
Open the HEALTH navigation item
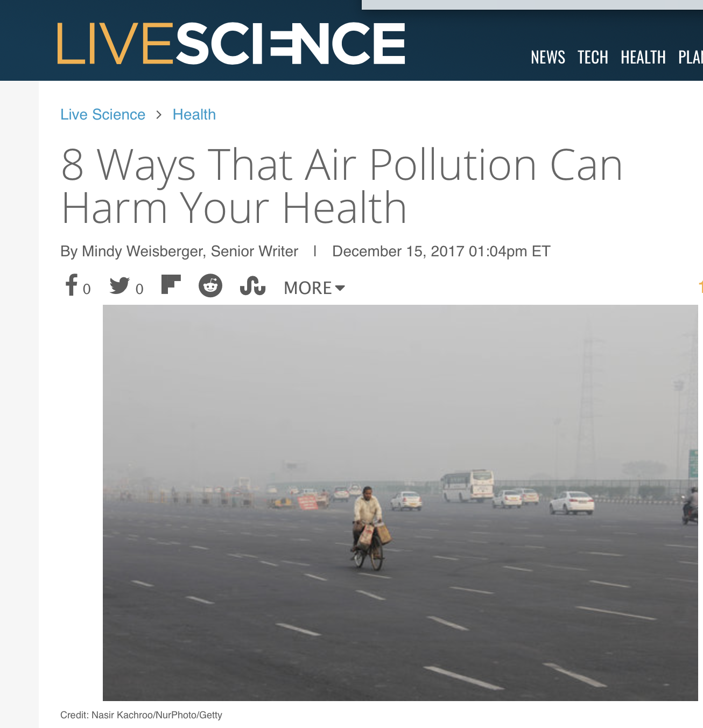[x=643, y=57]
